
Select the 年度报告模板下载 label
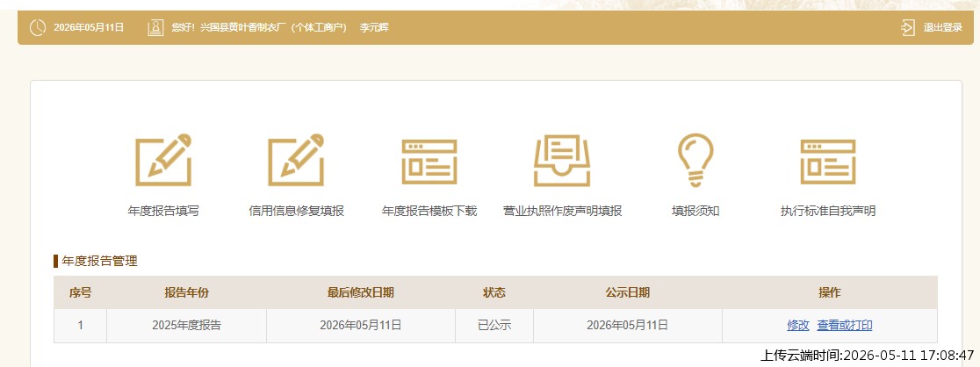(x=429, y=211)
